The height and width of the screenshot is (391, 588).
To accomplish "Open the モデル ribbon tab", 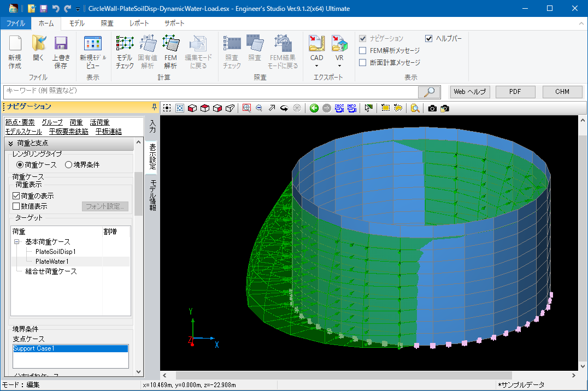I will coord(77,23).
